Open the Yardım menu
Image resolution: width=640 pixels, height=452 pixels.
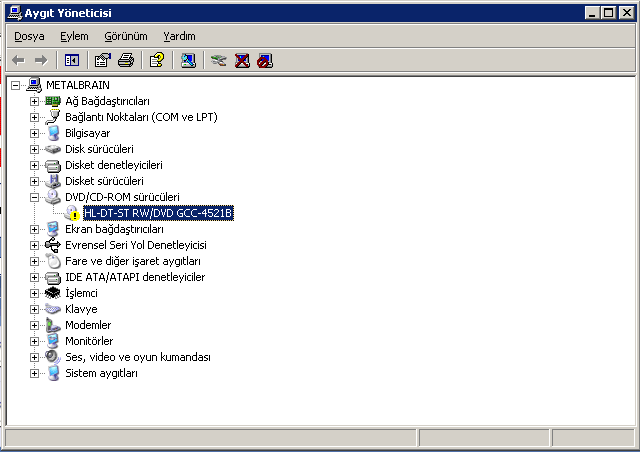point(179,36)
